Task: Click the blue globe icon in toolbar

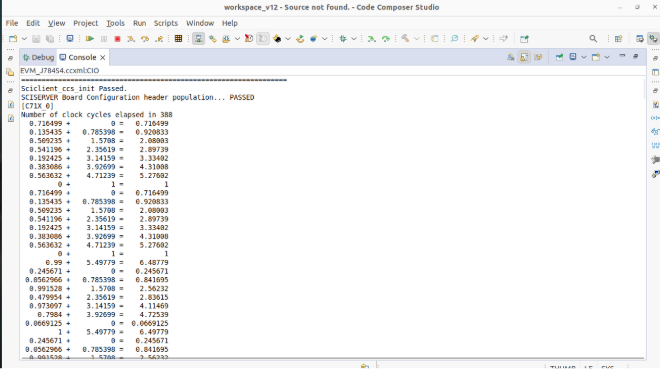Action: point(314,39)
